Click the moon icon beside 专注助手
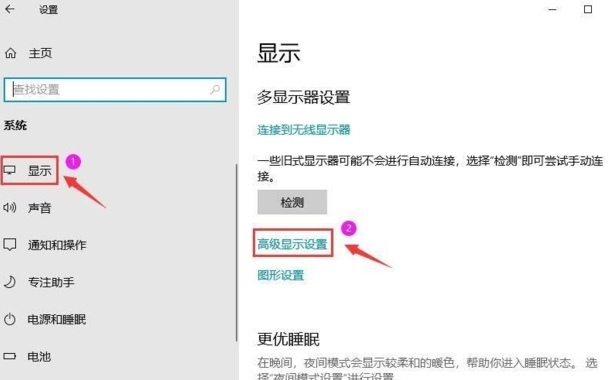The height and width of the screenshot is (380, 612). pos(10,282)
